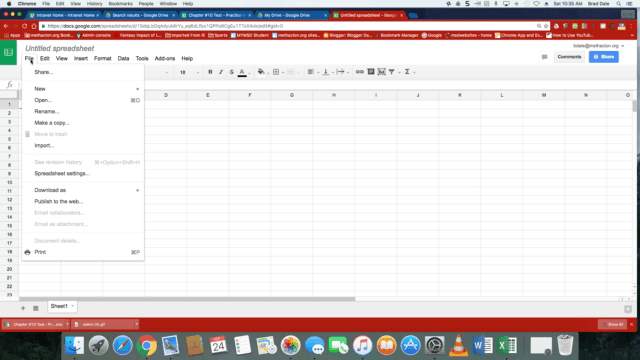Open the text color picker

tap(242, 72)
